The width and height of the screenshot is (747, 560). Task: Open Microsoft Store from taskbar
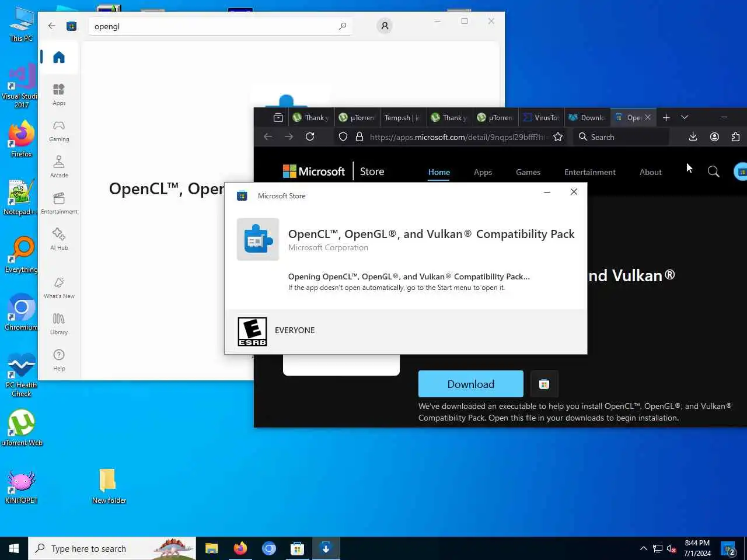297,548
